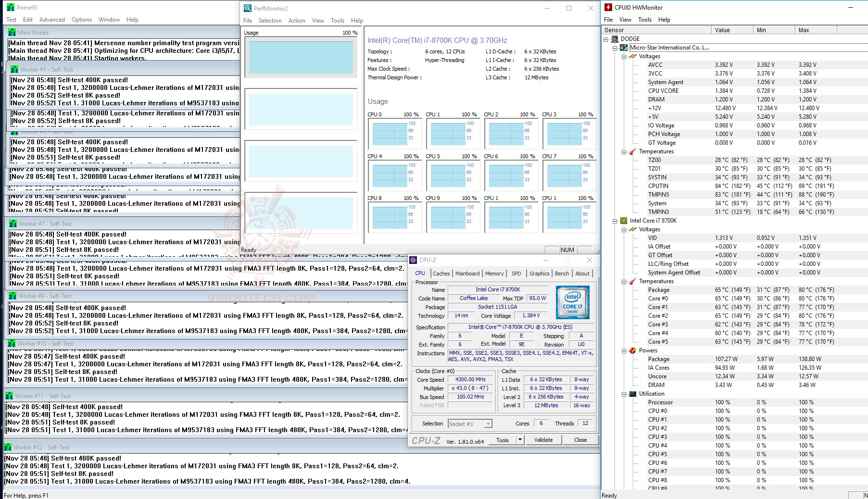Click the Main thread window icon in Prime95

[12, 33]
